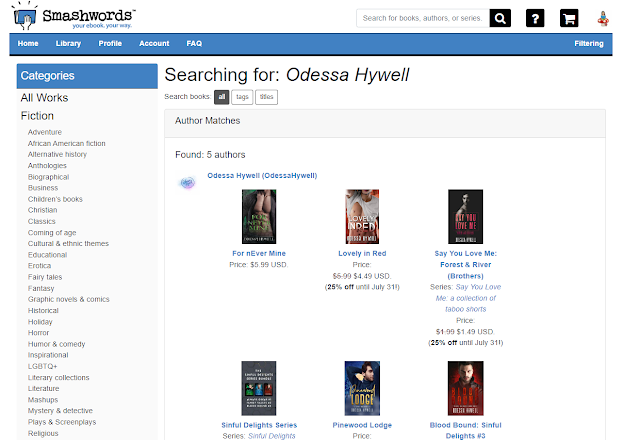Open the Lovely in Red title link
Viewport: 640px width, 440px height.
pyautogui.click(x=362, y=253)
